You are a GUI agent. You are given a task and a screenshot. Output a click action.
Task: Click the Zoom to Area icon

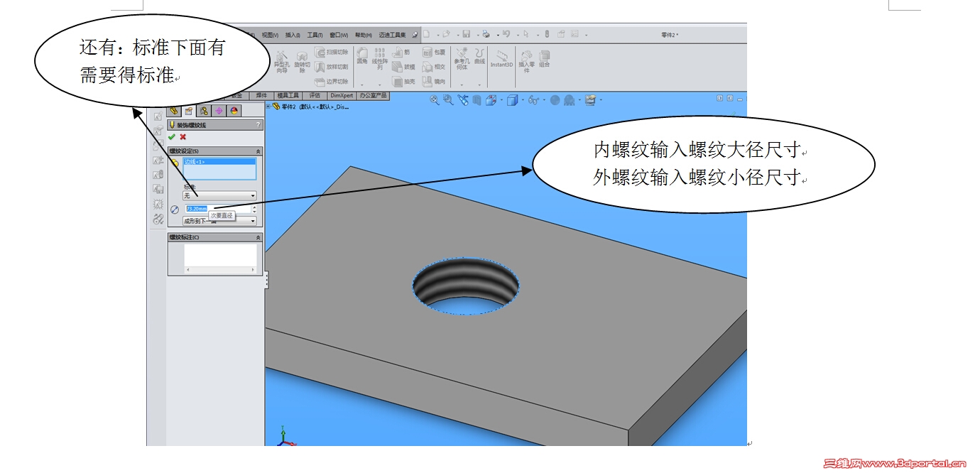pyautogui.click(x=448, y=100)
